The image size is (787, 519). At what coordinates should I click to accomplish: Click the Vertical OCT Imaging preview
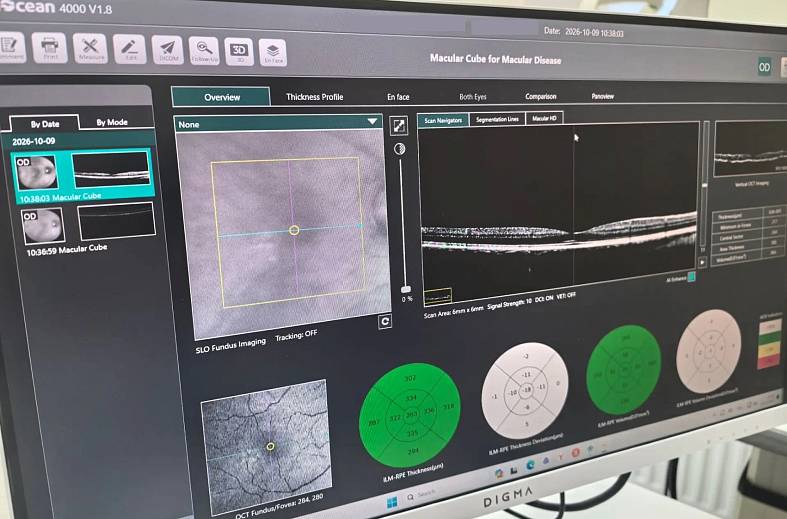pos(750,149)
